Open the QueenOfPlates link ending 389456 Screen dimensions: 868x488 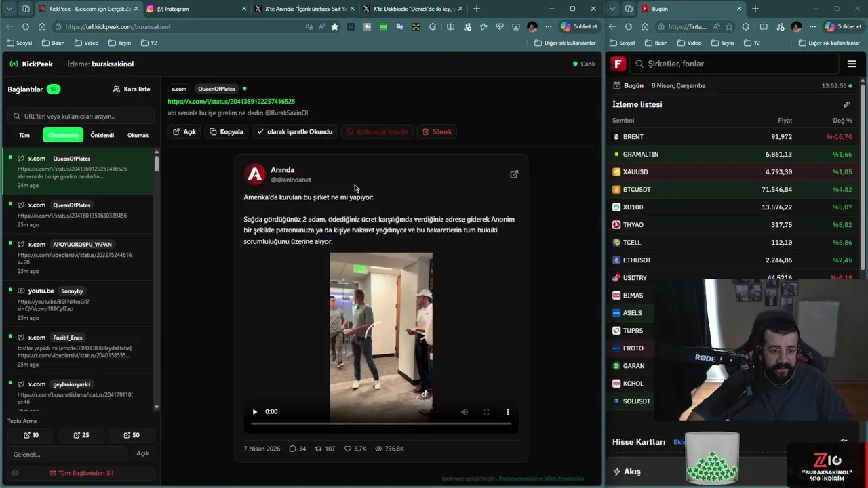[x=77, y=216]
